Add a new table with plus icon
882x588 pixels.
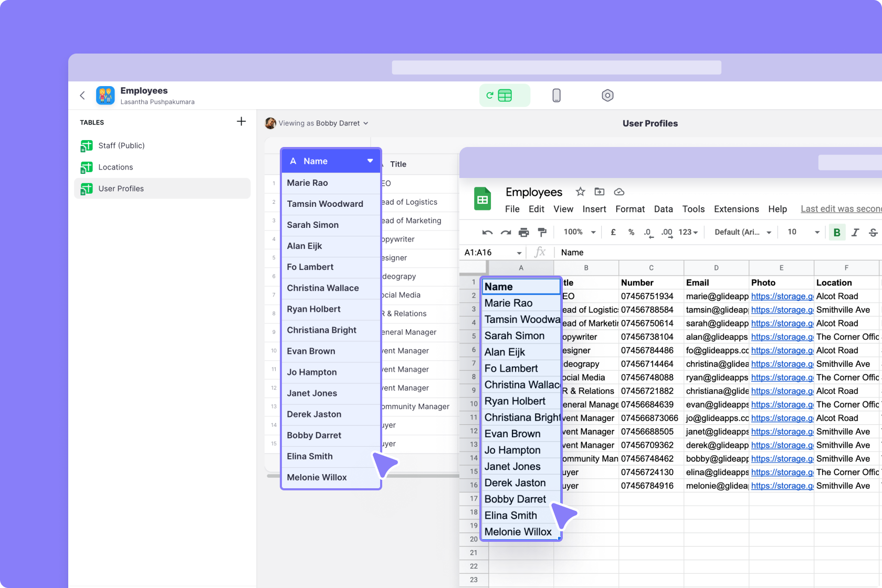click(241, 122)
